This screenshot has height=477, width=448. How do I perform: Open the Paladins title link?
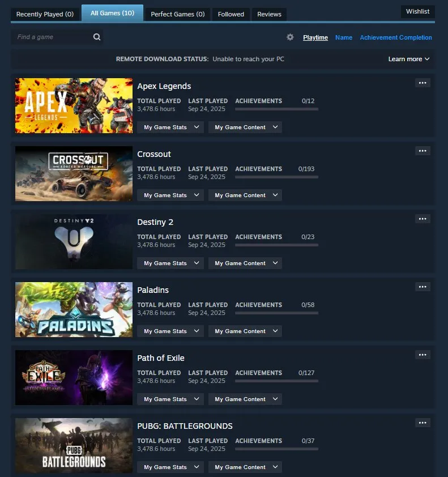pos(153,290)
